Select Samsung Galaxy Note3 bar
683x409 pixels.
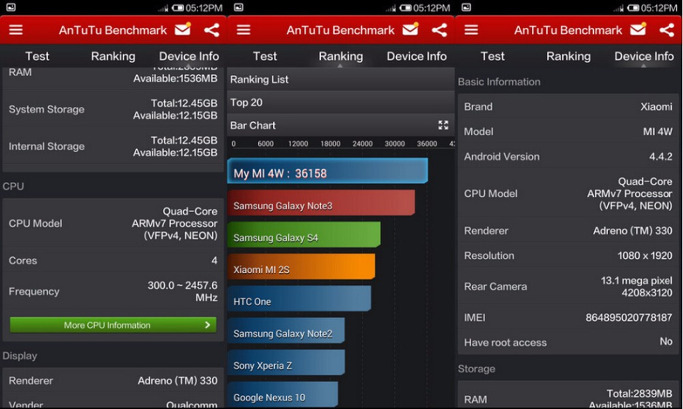pos(321,203)
